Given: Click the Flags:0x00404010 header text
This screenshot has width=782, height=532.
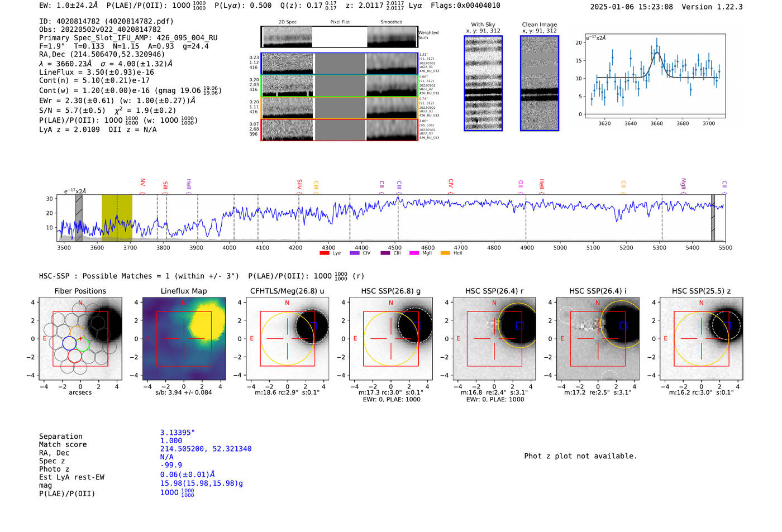Looking at the screenshot, I should coord(465,6).
